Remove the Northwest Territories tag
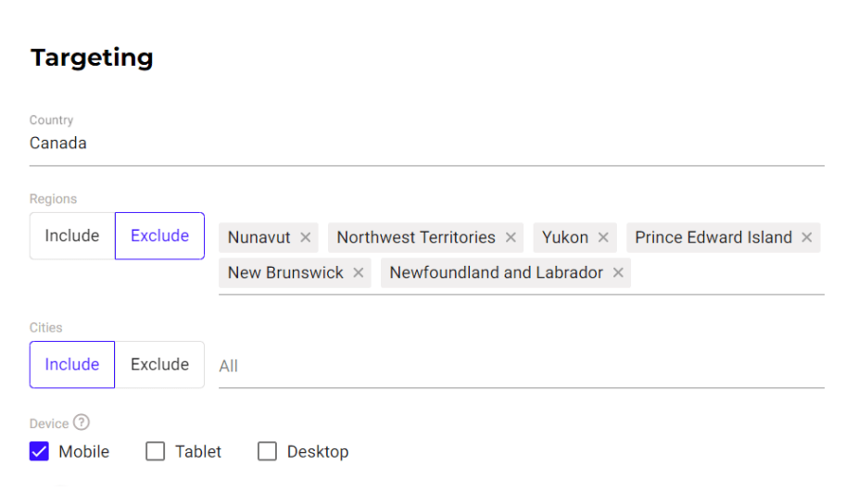858x504 pixels. (511, 237)
